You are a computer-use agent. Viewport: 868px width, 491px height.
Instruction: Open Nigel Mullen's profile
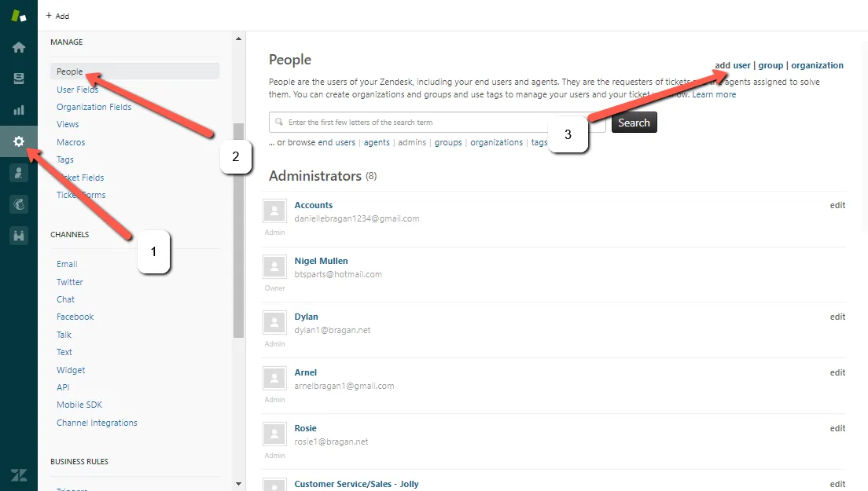coord(321,261)
